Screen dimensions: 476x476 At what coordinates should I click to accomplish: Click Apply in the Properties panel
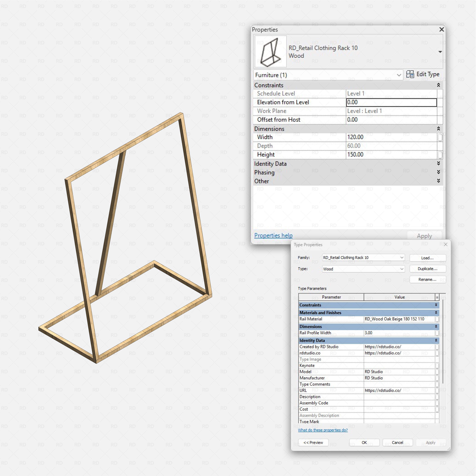point(424,236)
